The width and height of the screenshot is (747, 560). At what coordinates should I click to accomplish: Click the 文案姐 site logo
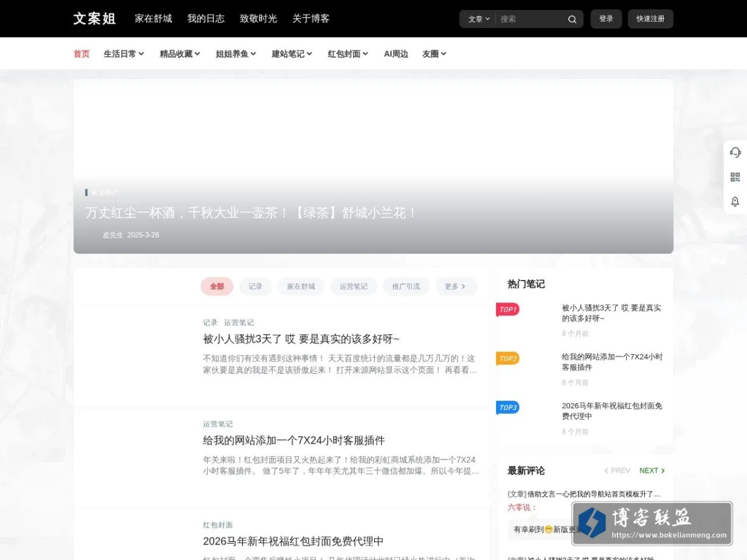pos(95,19)
